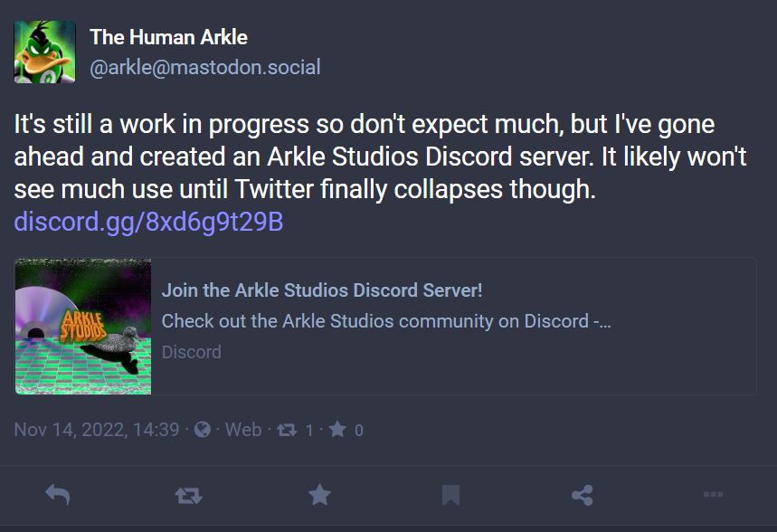Reply to the post with arrow icon
Viewport: 777px width, 532px height.
[x=58, y=495]
